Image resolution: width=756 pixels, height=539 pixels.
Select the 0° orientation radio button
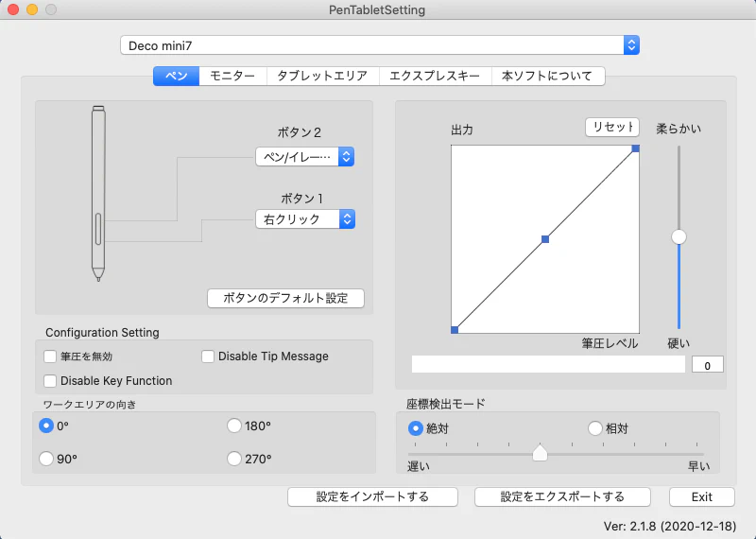tap(46, 426)
